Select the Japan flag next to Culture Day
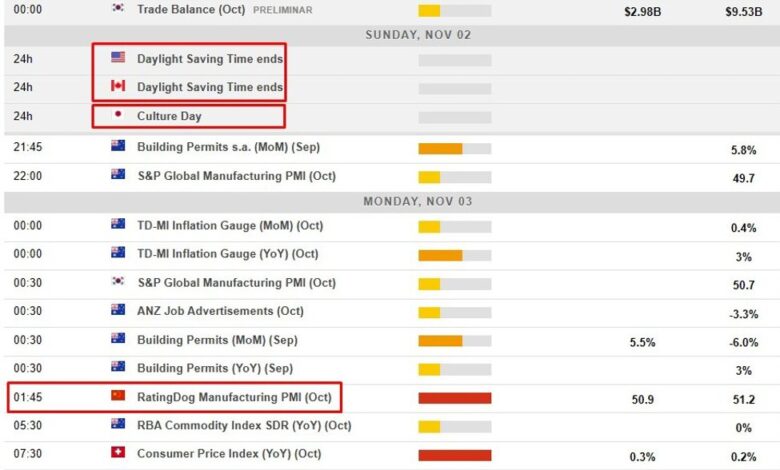 tap(118, 115)
